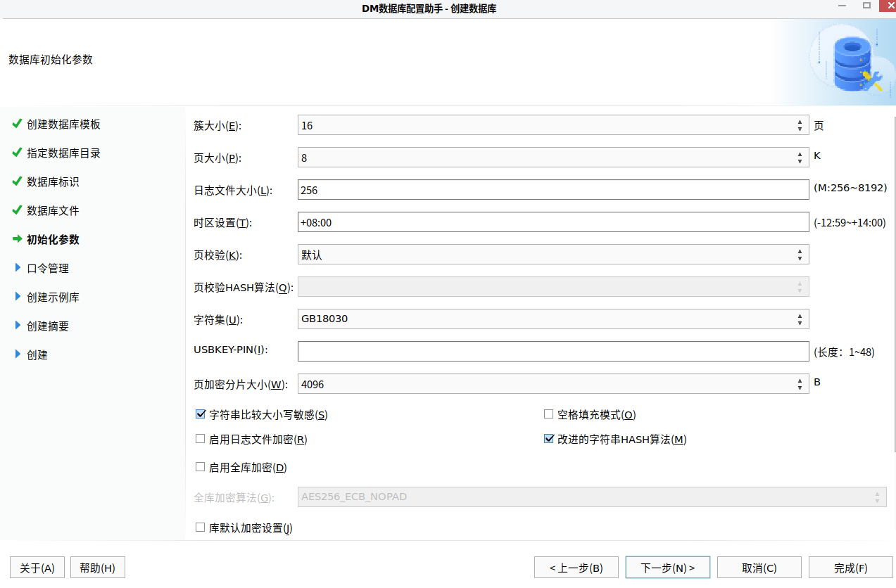Click the green checkmark beside 创建数据库模板
Viewport: 896px width, 588px height.
click(x=17, y=124)
